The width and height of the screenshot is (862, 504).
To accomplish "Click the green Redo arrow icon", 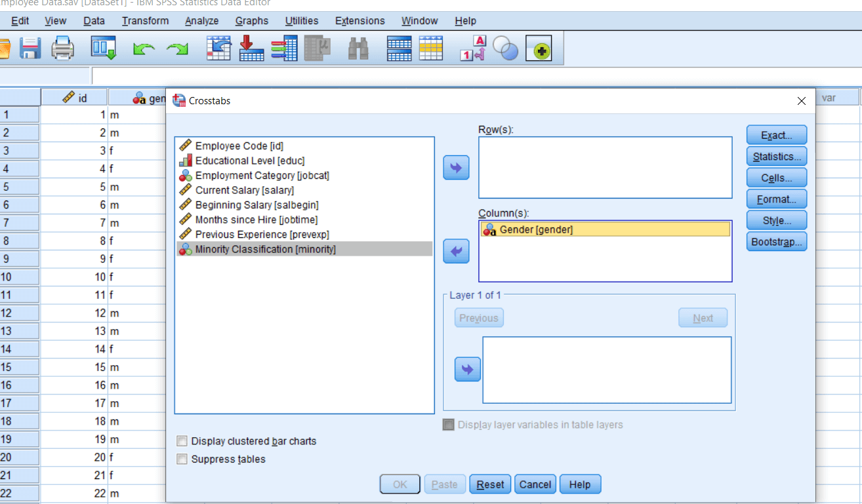I will pyautogui.click(x=176, y=49).
